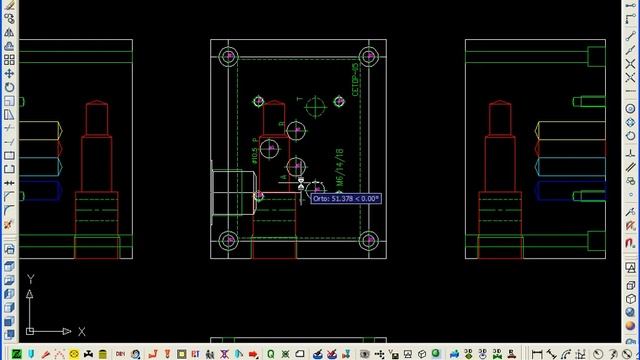Start an Aligned dimension
640x360 pixels.
[x=552, y=354]
